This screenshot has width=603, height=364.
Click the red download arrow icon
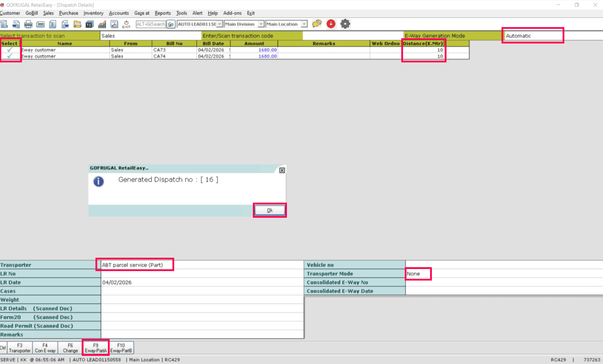[x=331, y=24]
